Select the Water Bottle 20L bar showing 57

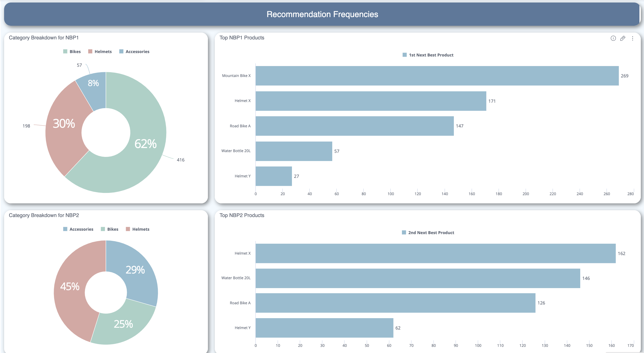(x=294, y=151)
